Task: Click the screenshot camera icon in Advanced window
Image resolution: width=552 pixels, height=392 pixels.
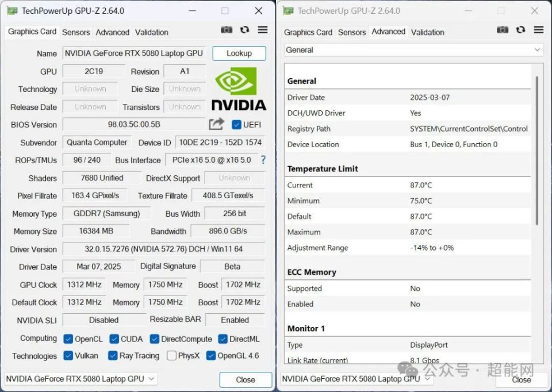Action: pyautogui.click(x=503, y=30)
